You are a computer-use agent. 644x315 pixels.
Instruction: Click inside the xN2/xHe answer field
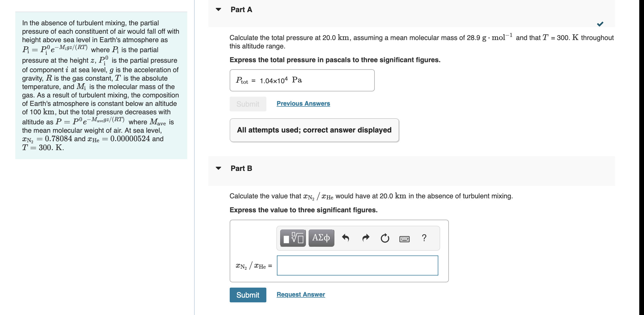pyautogui.click(x=357, y=266)
